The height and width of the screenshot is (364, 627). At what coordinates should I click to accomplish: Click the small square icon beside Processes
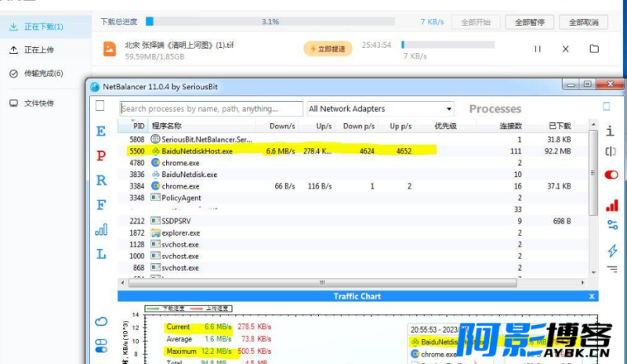(x=607, y=106)
